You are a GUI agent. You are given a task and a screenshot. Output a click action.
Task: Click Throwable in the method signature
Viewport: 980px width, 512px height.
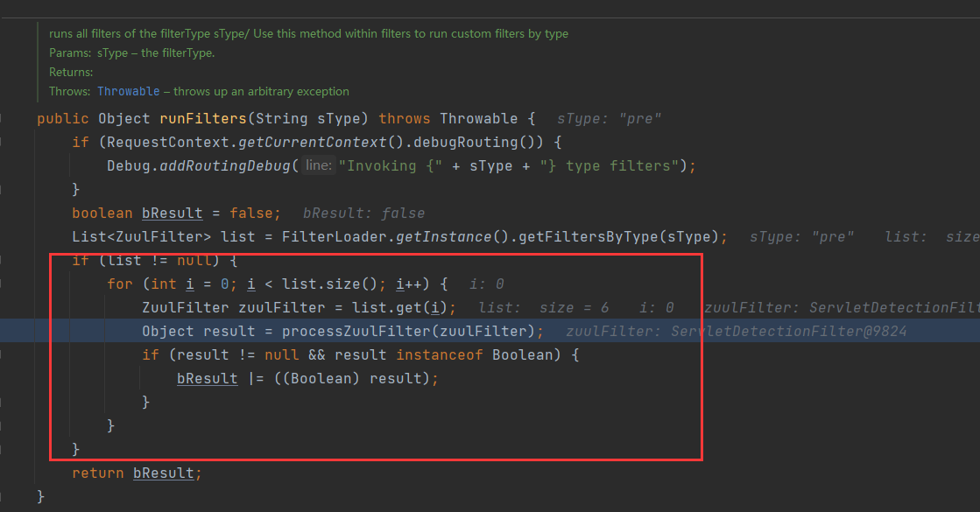point(479,119)
